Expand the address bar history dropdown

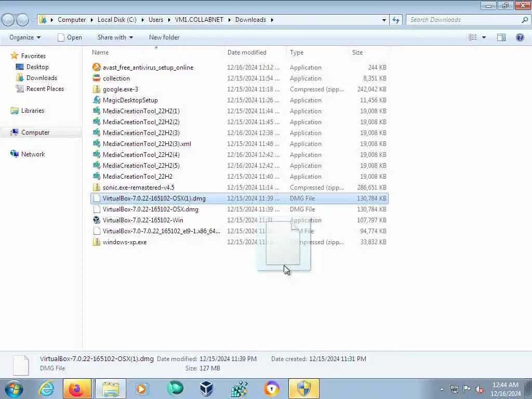[384, 20]
